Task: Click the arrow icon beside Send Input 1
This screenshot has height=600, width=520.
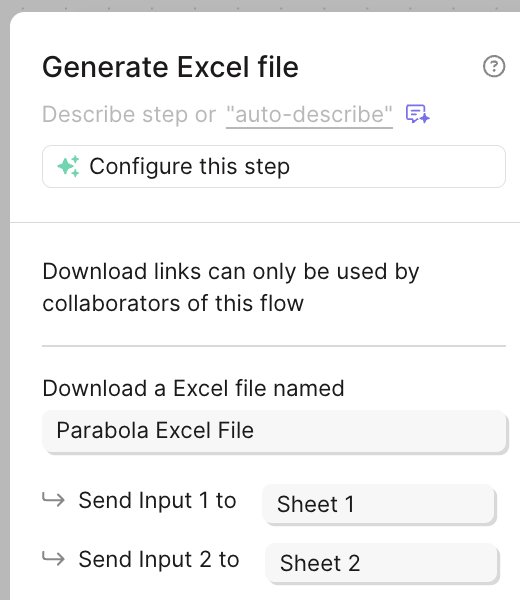Action: point(53,499)
